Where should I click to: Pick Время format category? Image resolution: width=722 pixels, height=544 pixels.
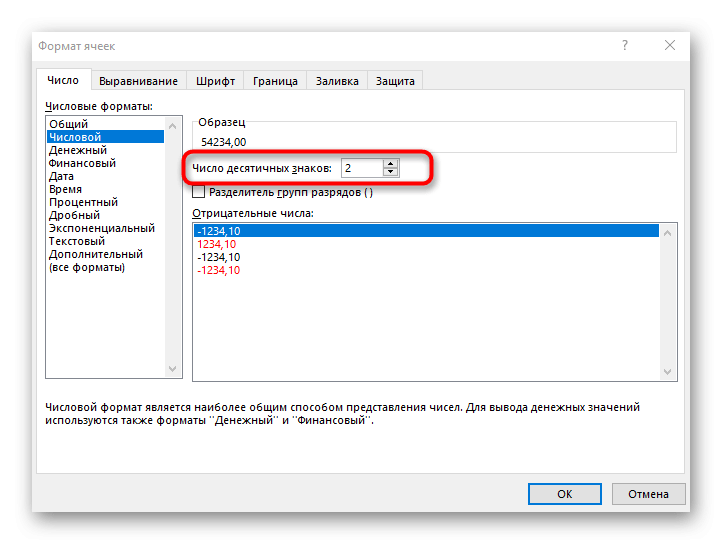pos(105,189)
